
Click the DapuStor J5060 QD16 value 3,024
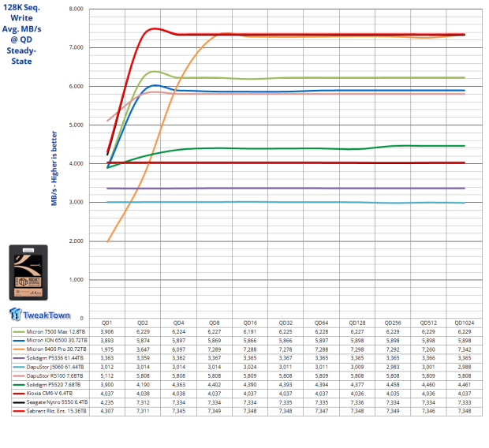[x=250, y=368]
